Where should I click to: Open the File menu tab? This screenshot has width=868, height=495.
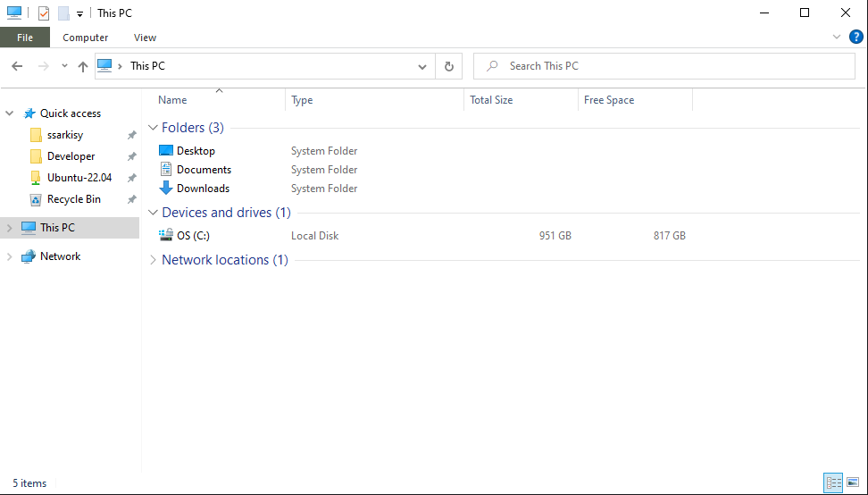[25, 38]
